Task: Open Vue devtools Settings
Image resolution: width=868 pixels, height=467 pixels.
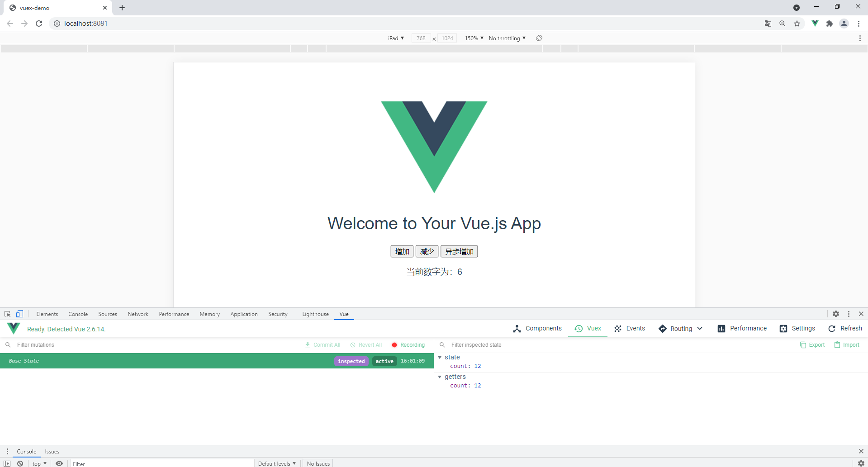Action: click(x=797, y=329)
